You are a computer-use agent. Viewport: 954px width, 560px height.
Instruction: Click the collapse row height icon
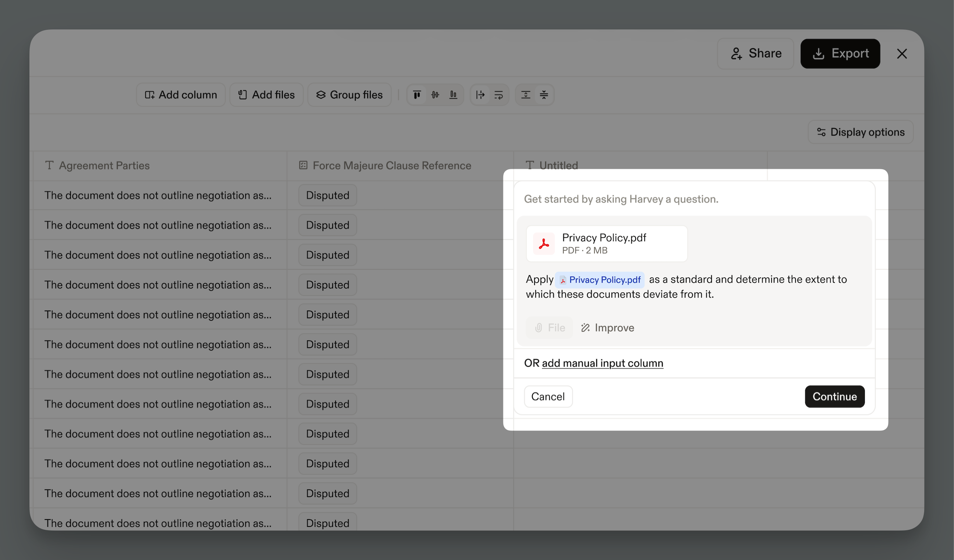(544, 95)
